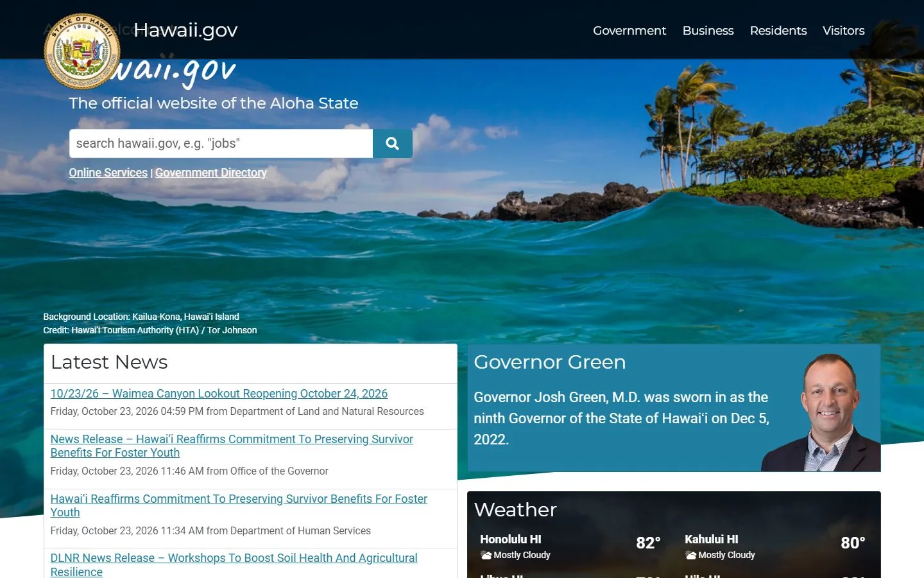
Task: Click the 82° Honolulu temperature
Action: click(648, 543)
